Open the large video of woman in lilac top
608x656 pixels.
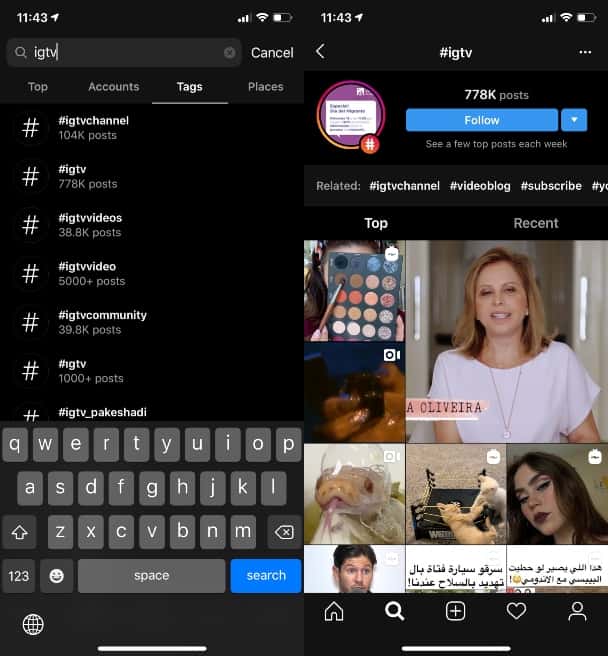tap(507, 341)
